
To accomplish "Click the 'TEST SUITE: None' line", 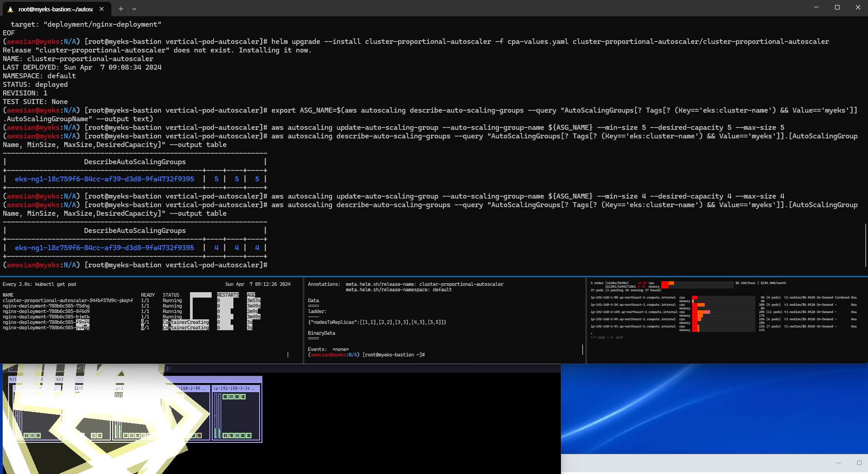I will pyautogui.click(x=35, y=102).
